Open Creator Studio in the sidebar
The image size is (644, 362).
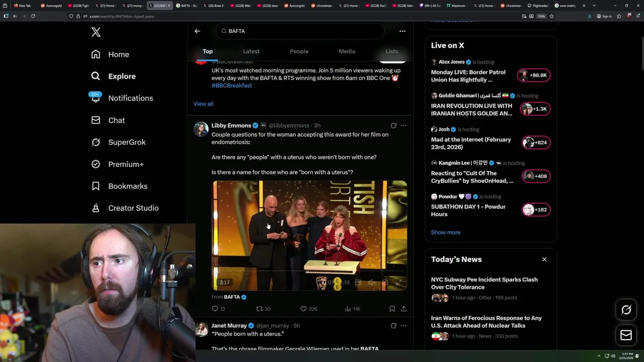(x=125, y=208)
